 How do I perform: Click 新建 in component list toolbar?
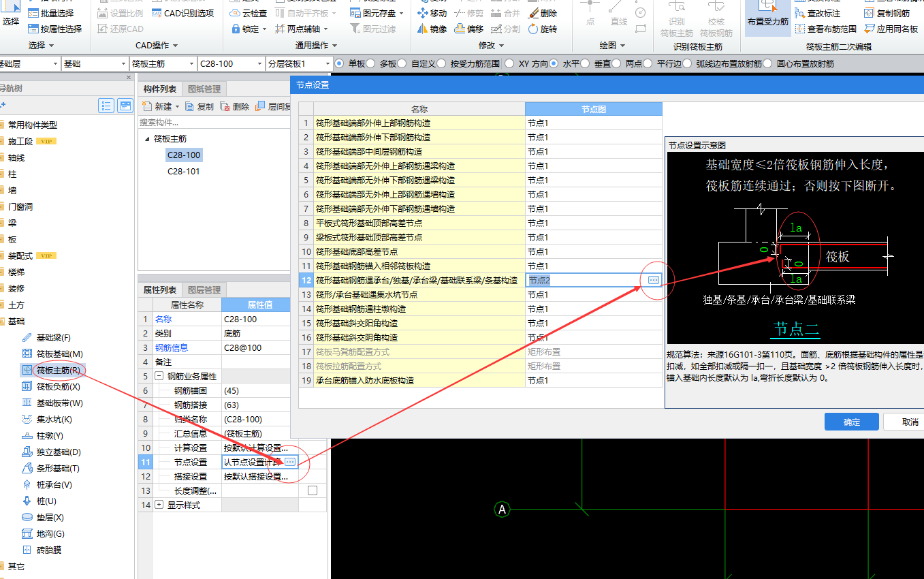point(160,106)
